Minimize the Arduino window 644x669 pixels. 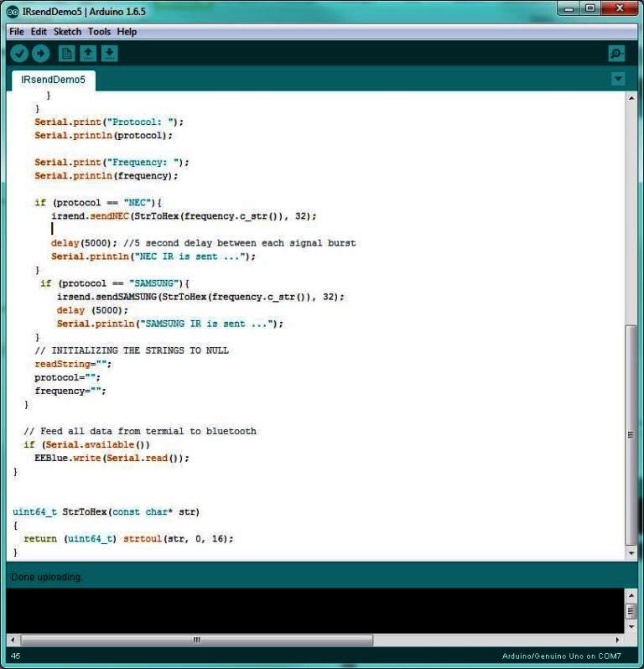pyautogui.click(x=569, y=8)
